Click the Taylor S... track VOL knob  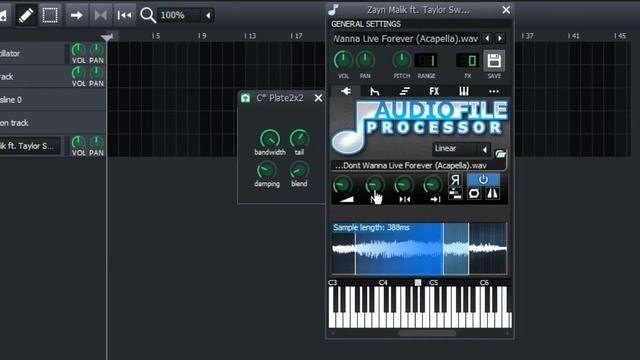(x=78, y=142)
